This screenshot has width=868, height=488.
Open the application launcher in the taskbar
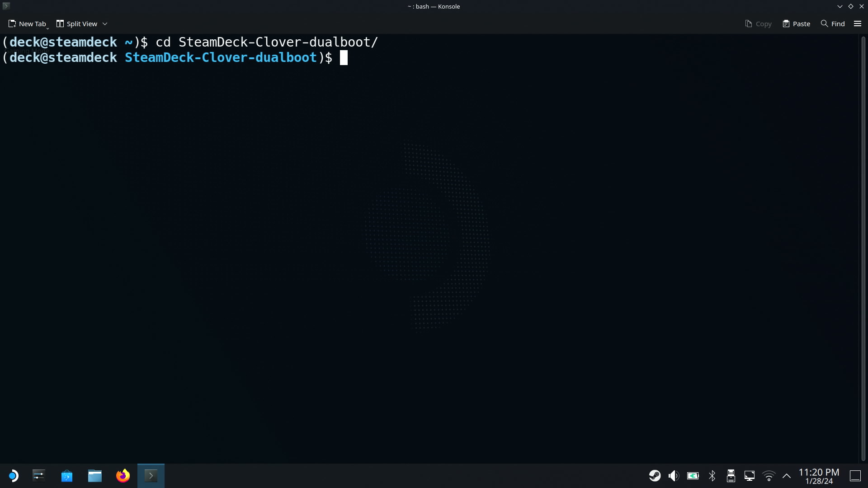point(13,476)
